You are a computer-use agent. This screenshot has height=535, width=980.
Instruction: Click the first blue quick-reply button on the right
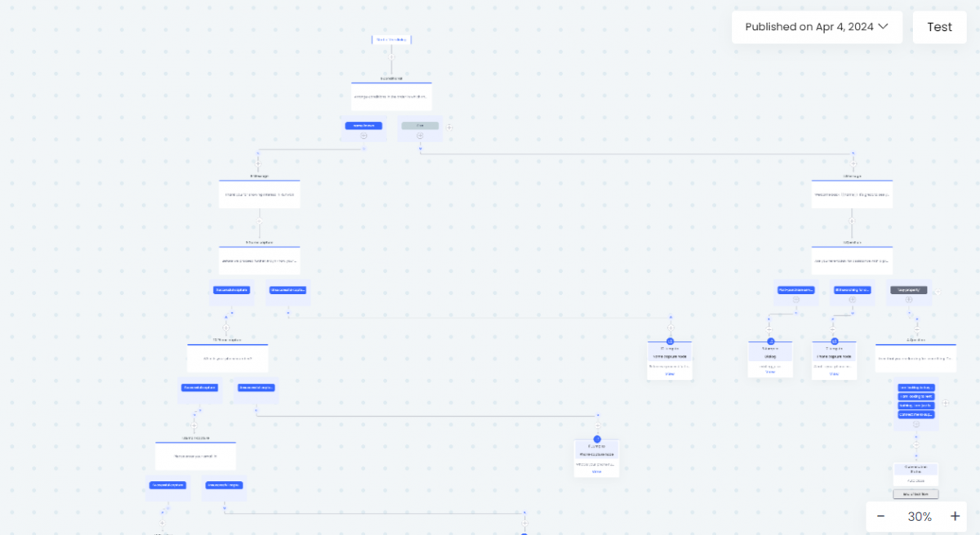click(916, 387)
